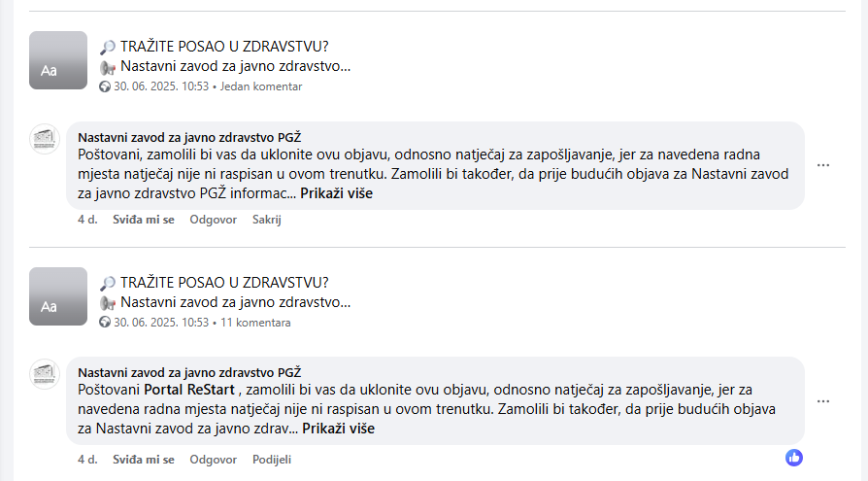Viewport: 868px width, 481px height.
Task: Open the Jedan komentar link
Action: coord(261,86)
